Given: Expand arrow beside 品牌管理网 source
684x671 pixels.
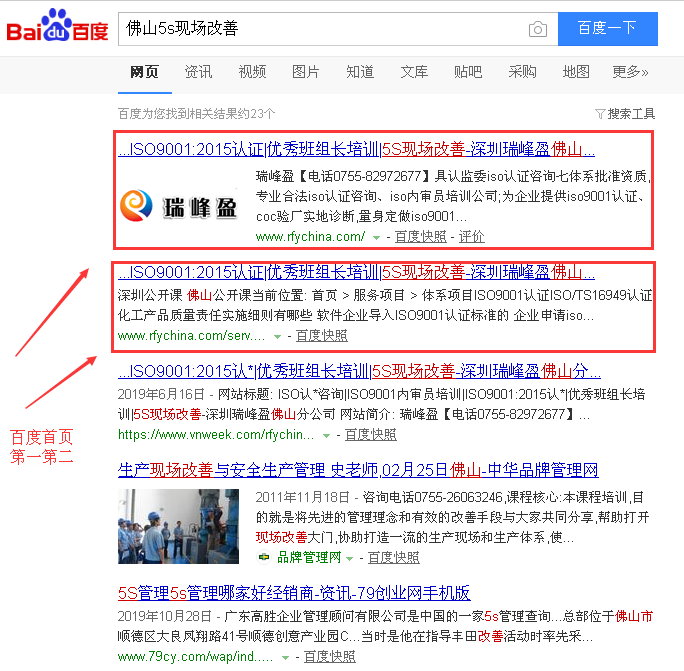Looking at the screenshot, I should coord(354,558).
